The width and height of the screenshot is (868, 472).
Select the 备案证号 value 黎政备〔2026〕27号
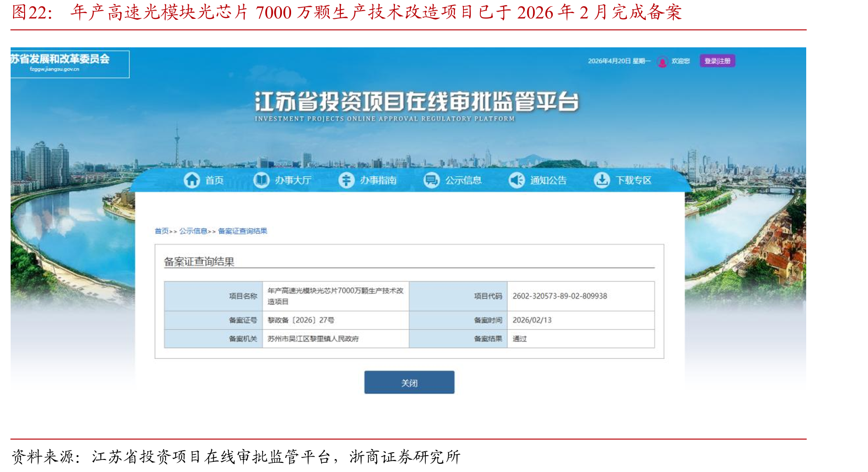coord(301,320)
